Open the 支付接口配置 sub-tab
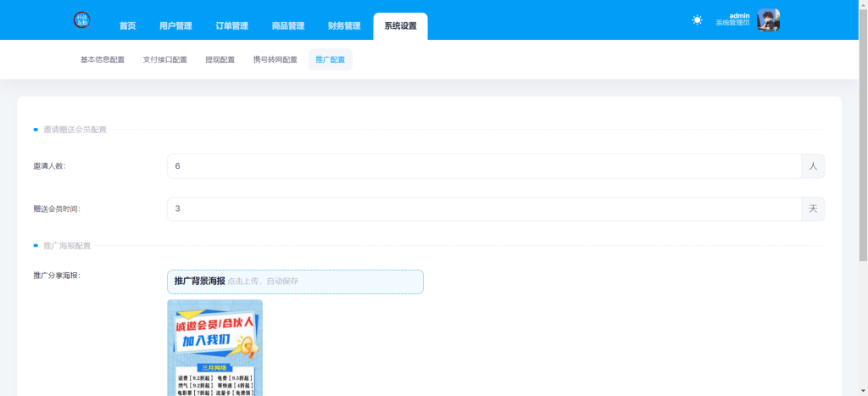The height and width of the screenshot is (396, 868). [x=164, y=60]
